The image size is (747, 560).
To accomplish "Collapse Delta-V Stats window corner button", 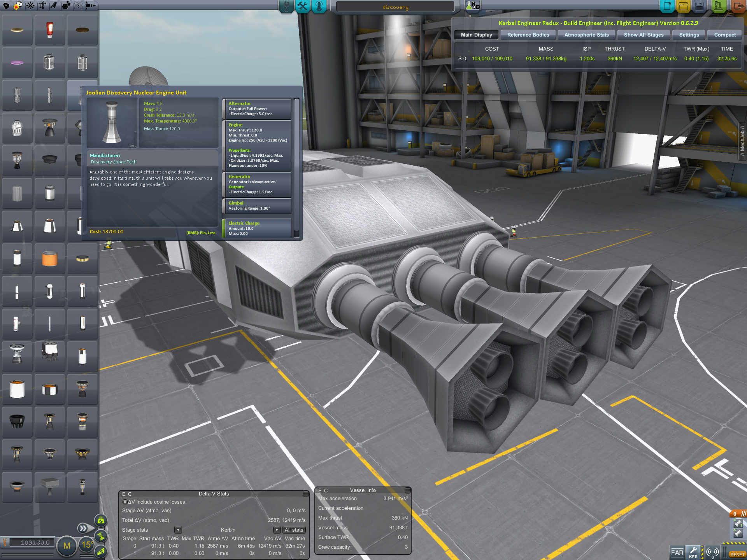I will click(x=305, y=494).
